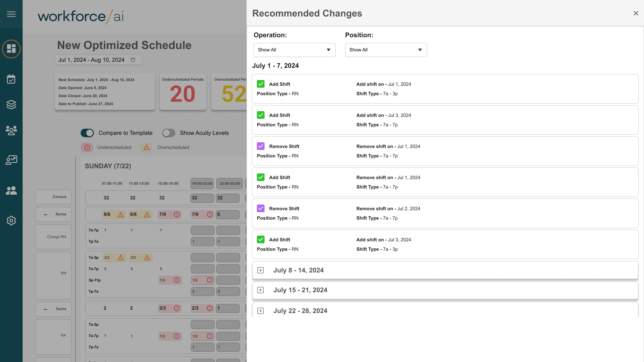Toggle off Compare to Template switch
This screenshot has width=644, height=362.
[x=87, y=133]
